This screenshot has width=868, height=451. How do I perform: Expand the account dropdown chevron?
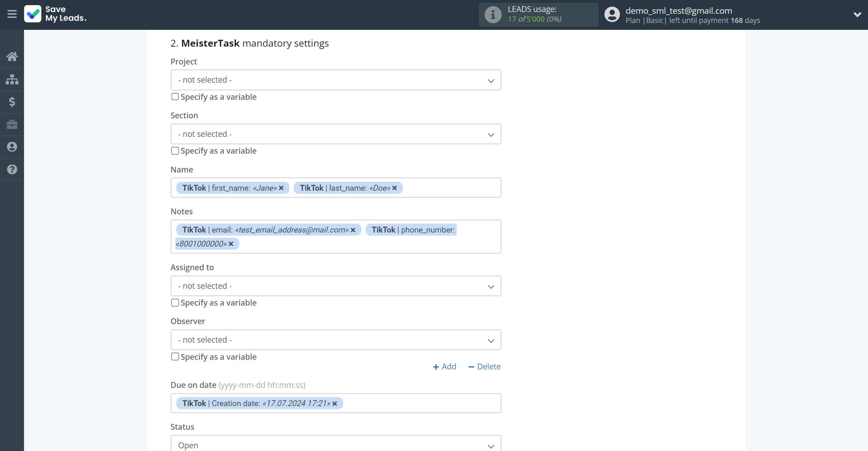(857, 15)
